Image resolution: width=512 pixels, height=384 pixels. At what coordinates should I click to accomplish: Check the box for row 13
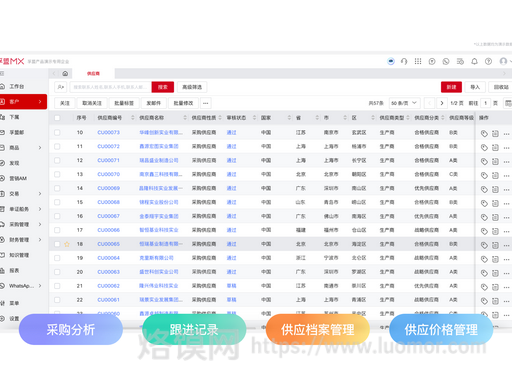pyautogui.click(x=57, y=174)
